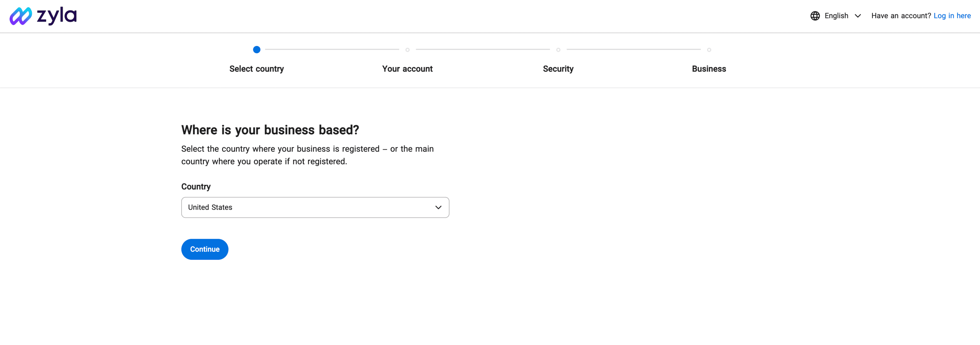
Task: Jump to the "Security" step label
Action: click(558, 69)
